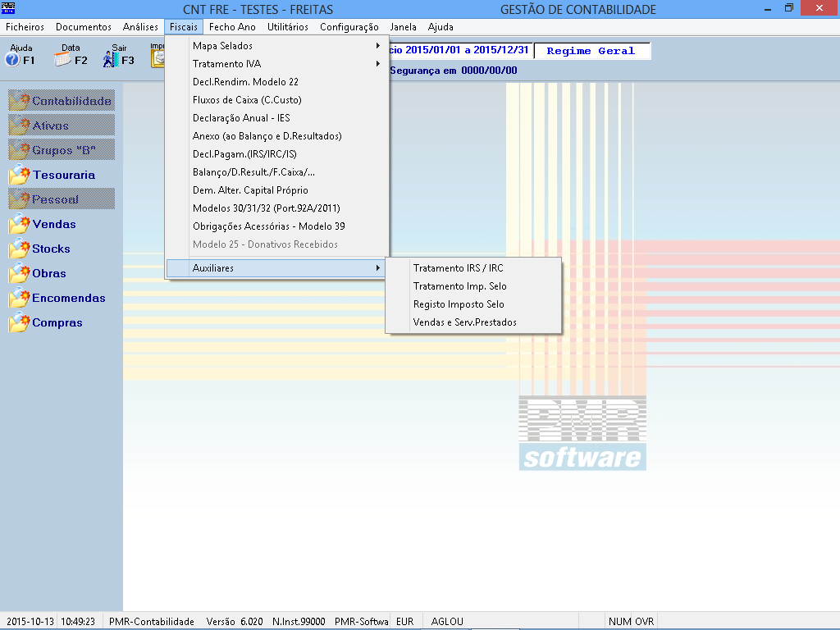
Task: Open the Configuração menu
Action: click(349, 27)
